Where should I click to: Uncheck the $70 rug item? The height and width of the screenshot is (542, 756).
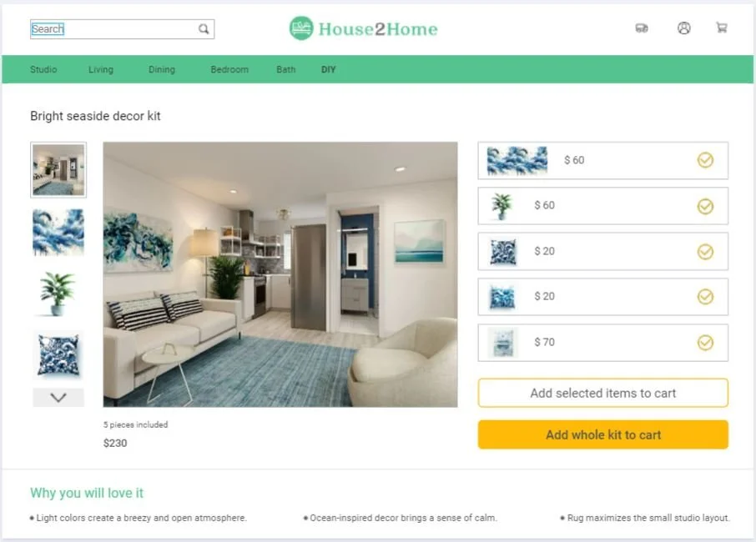pos(705,343)
